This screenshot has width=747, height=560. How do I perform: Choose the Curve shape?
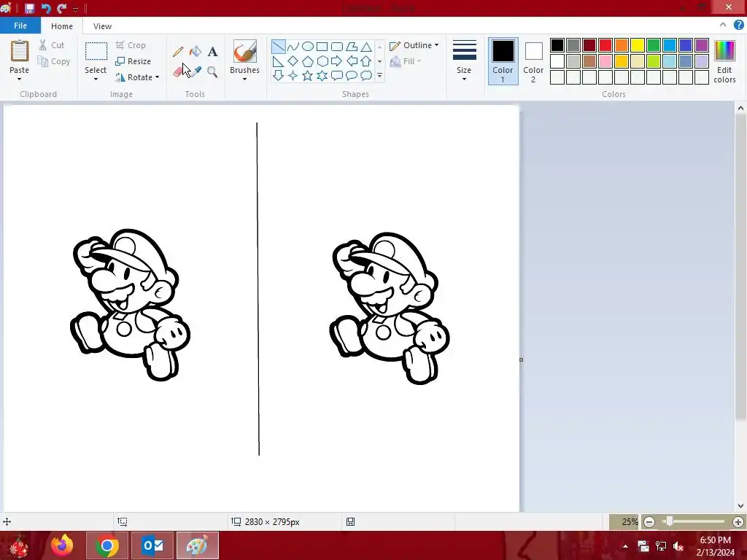[293, 46]
